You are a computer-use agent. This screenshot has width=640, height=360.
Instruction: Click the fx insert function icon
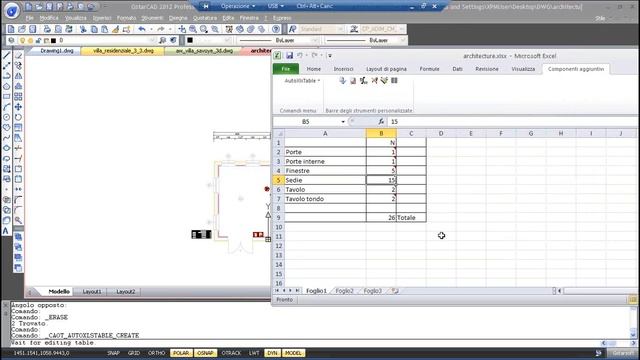click(x=381, y=122)
